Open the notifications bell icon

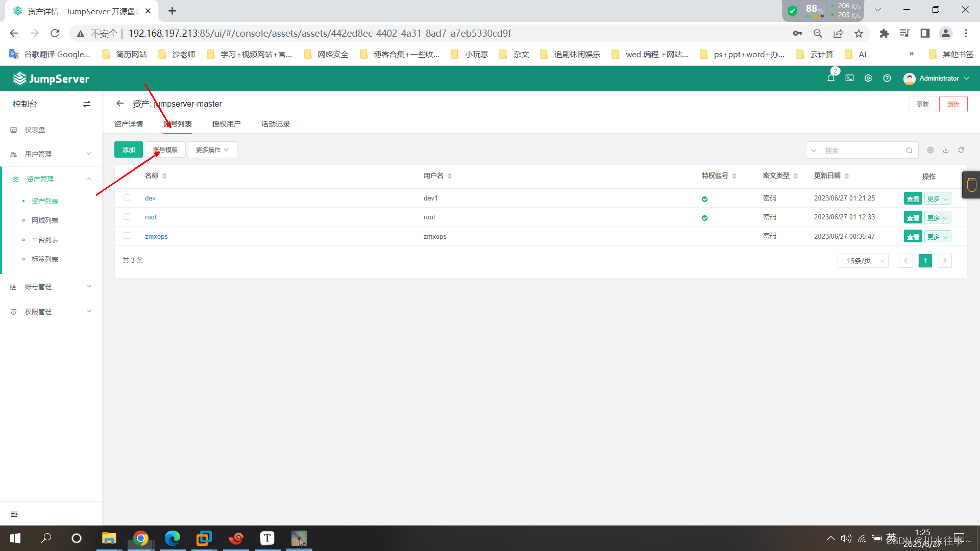(x=830, y=78)
